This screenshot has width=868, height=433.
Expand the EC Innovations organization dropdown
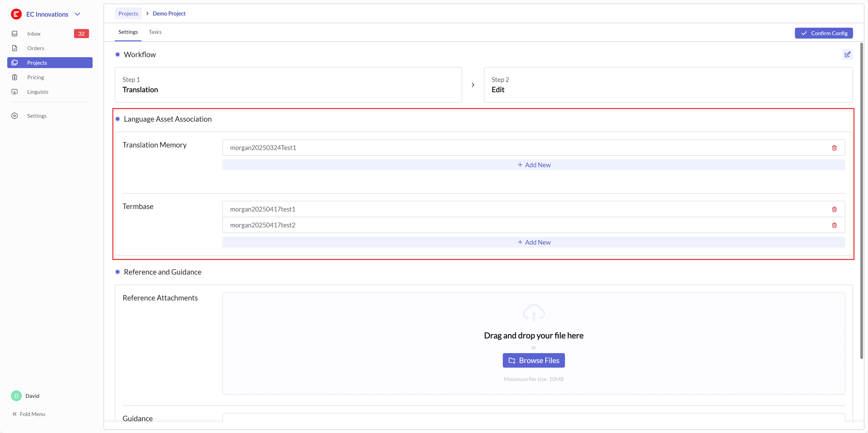[77, 14]
